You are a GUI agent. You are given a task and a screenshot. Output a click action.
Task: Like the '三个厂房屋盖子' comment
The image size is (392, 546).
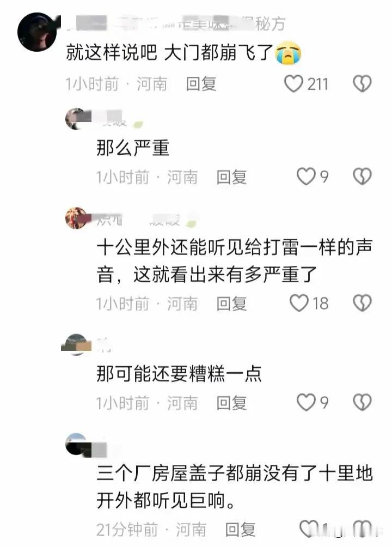[x=309, y=529]
